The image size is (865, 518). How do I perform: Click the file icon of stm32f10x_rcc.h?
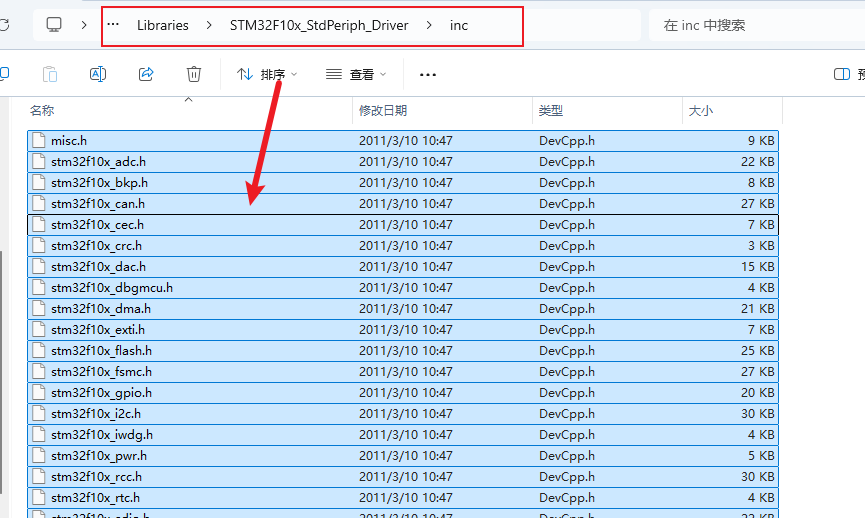(39, 477)
